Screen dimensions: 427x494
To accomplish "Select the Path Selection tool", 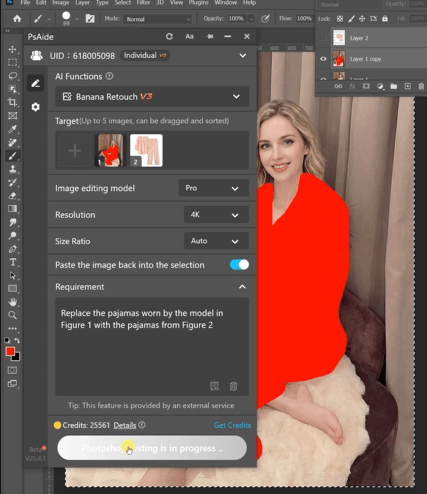I will click(13, 276).
